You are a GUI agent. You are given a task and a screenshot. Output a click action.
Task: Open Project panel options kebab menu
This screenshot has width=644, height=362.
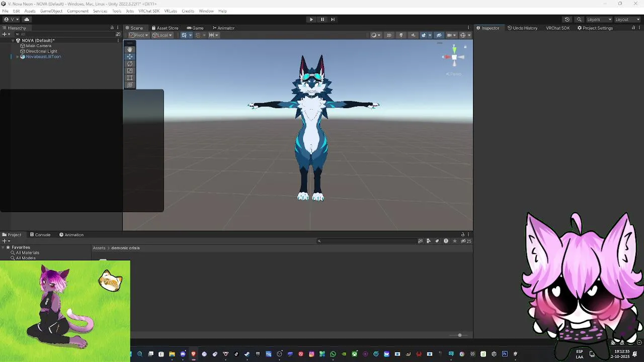point(468,235)
